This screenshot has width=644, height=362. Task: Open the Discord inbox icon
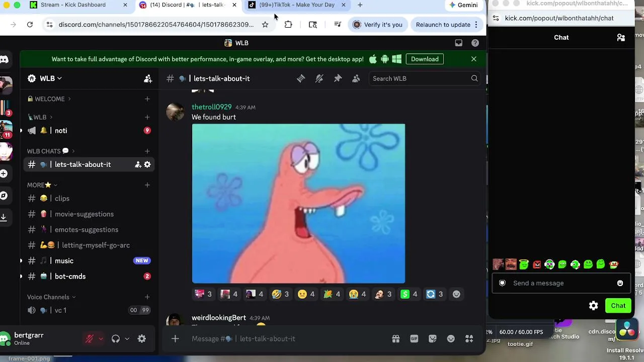458,43
